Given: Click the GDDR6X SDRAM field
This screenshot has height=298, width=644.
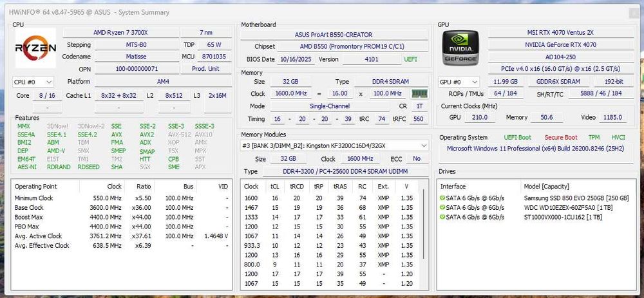Looking at the screenshot, I should [558, 81].
